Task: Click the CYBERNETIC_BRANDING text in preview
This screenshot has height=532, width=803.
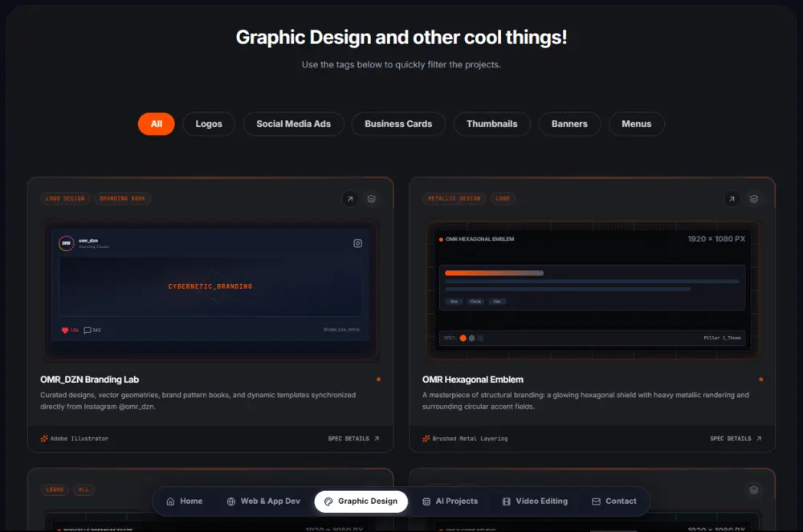Action: [x=210, y=286]
